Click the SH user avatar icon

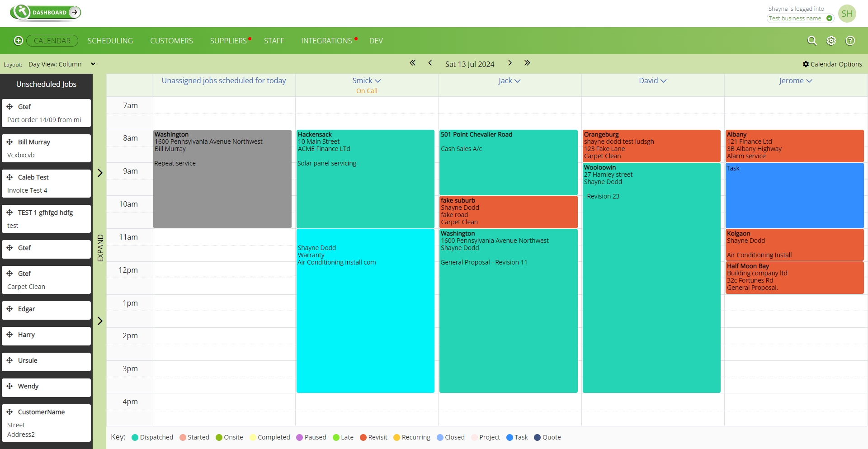(x=848, y=14)
